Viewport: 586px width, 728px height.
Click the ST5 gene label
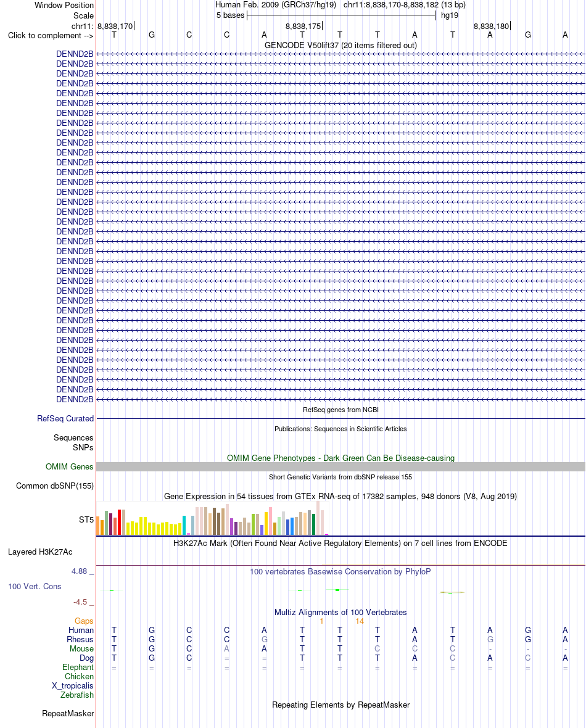[86, 519]
